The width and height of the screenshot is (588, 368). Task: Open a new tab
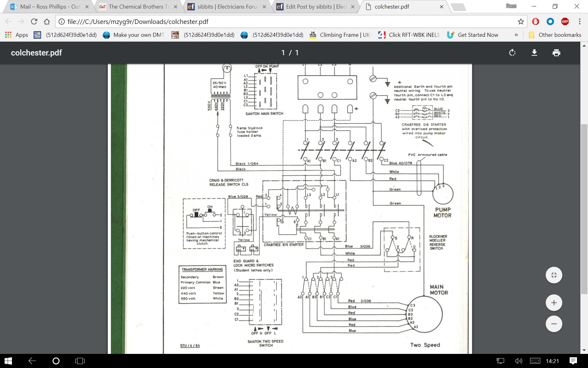[458, 7]
